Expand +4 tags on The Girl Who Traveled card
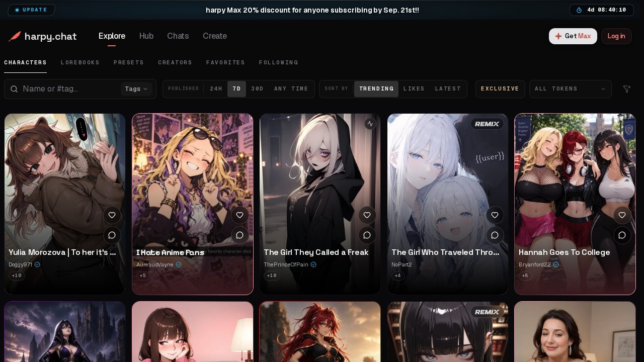The width and height of the screenshot is (644, 362). tap(397, 276)
